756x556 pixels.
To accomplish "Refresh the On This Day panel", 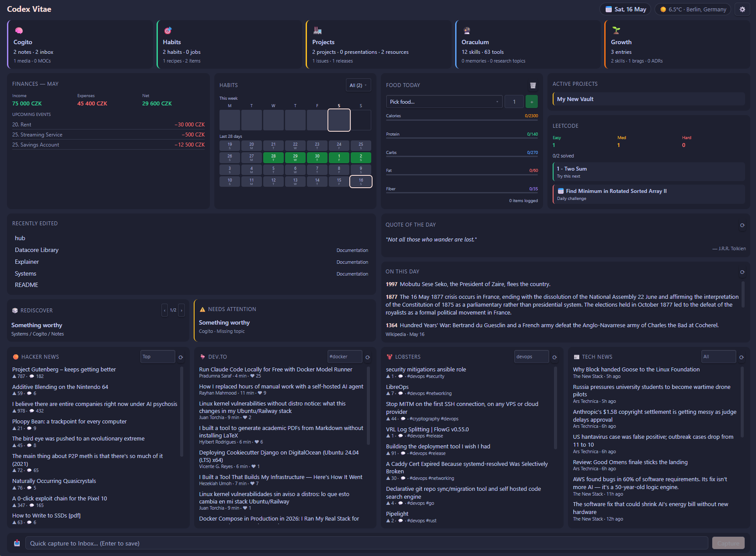I will (x=742, y=272).
